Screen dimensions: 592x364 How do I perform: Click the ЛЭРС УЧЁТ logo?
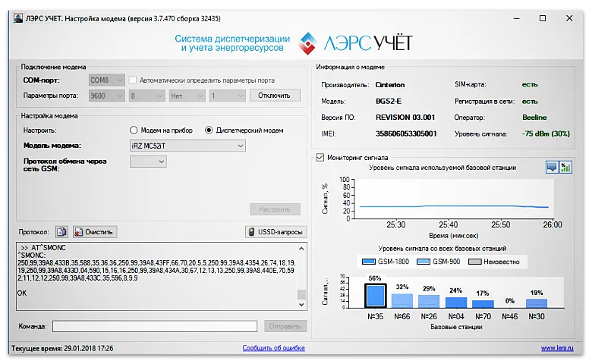pos(355,43)
